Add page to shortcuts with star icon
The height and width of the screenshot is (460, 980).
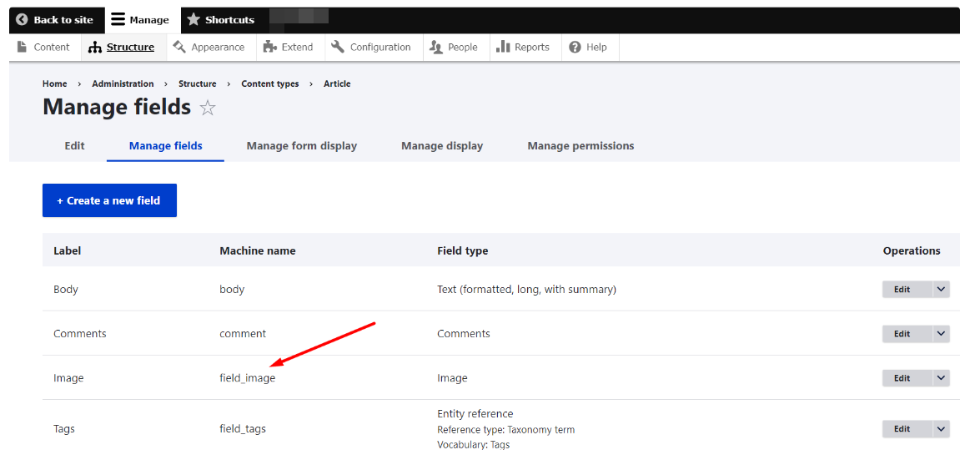pyautogui.click(x=208, y=109)
